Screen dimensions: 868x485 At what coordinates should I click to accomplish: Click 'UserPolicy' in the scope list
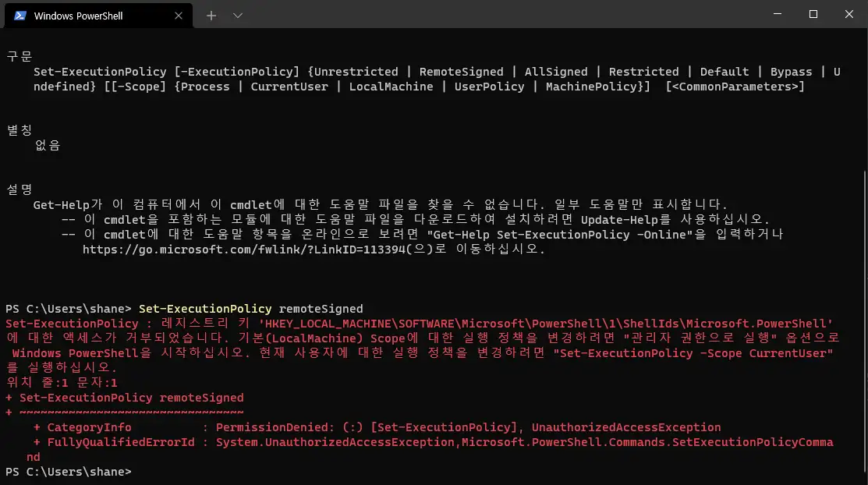tap(489, 87)
